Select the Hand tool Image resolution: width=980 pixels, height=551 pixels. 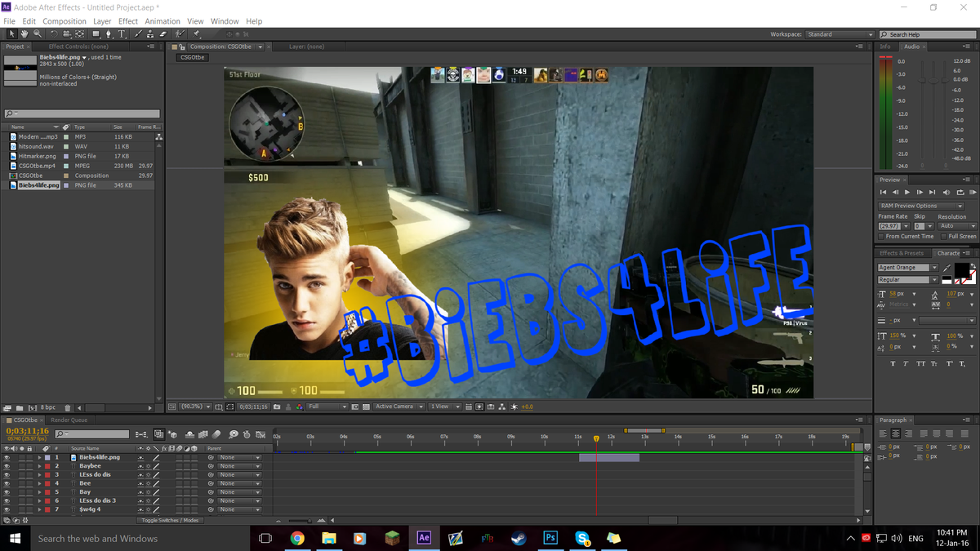click(x=24, y=34)
